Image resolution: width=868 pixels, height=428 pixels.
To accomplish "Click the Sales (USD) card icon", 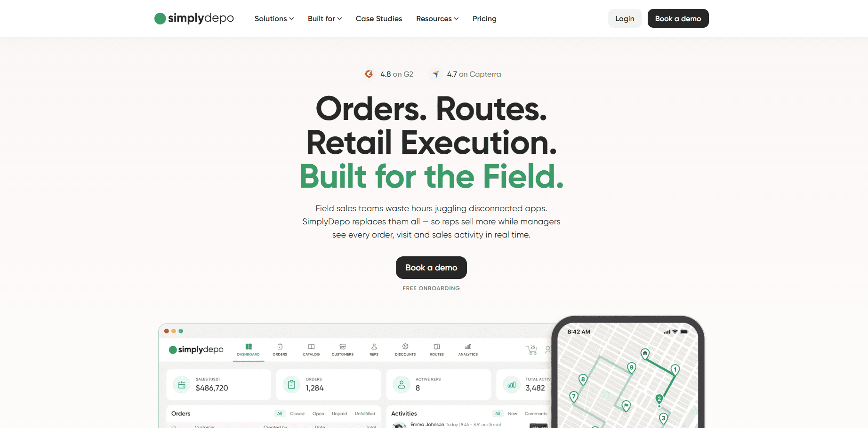I will pyautogui.click(x=182, y=385).
